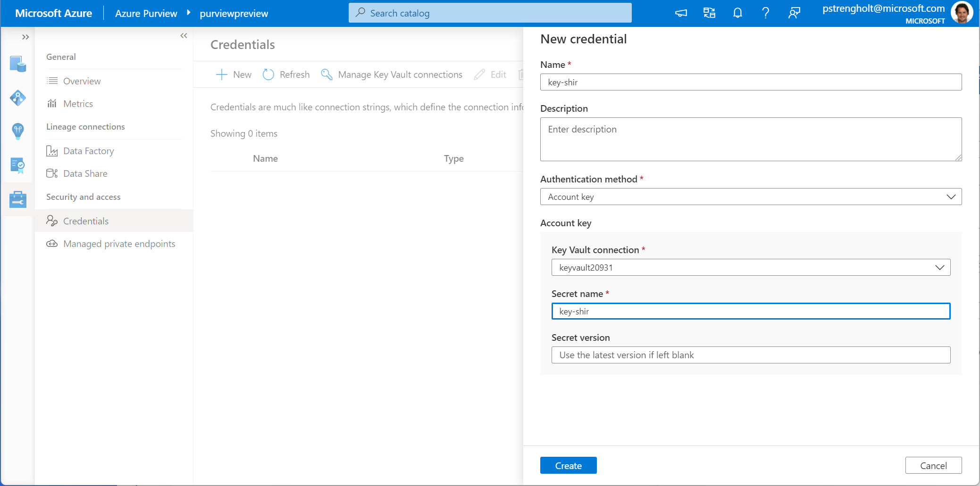Click the plus icon beside New
980x486 pixels.
221,74
